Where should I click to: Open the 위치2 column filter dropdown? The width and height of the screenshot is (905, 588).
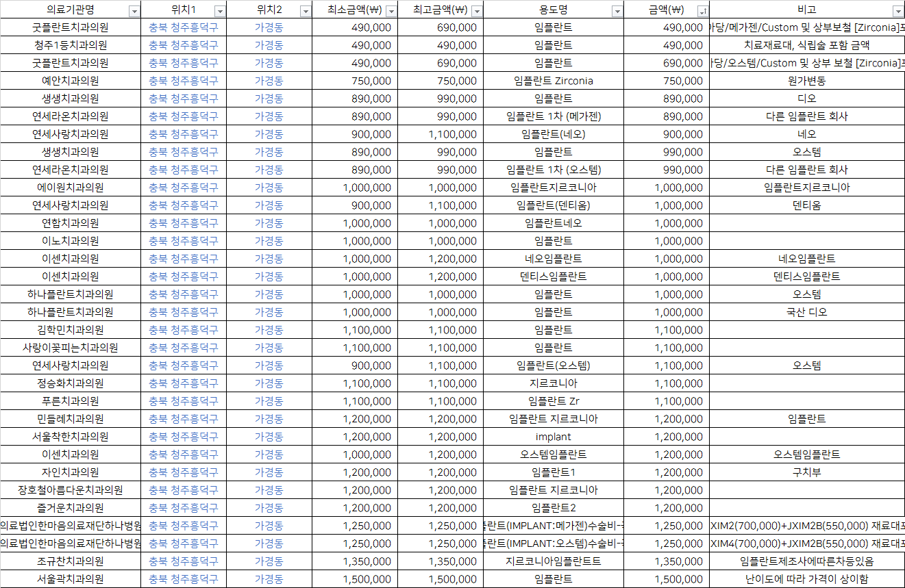(x=306, y=11)
